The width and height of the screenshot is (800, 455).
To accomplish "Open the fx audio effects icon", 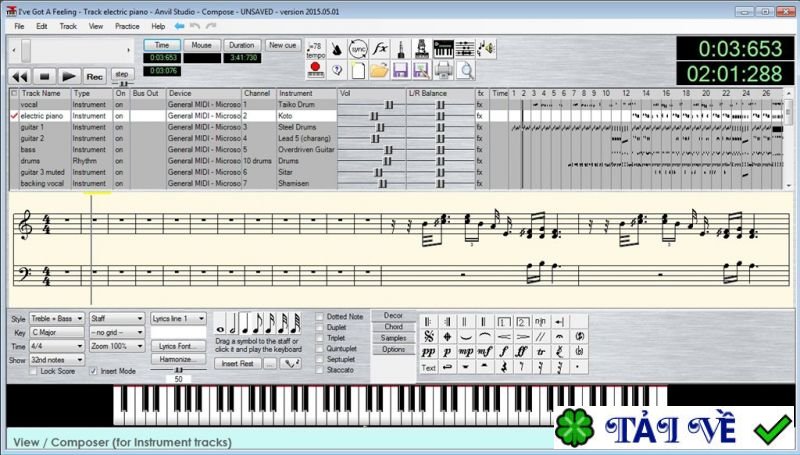I will click(380, 48).
